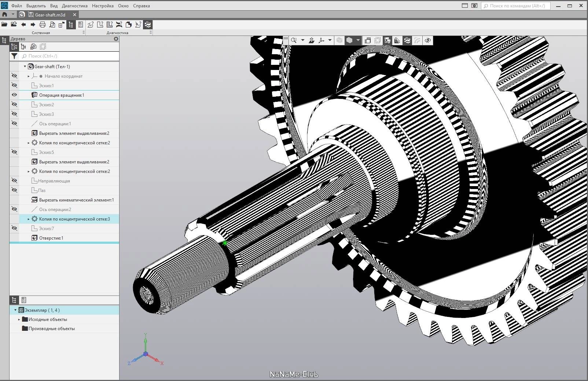Open dropdown arrow beside home icon
The width and height of the screenshot is (588, 381).
13,15
